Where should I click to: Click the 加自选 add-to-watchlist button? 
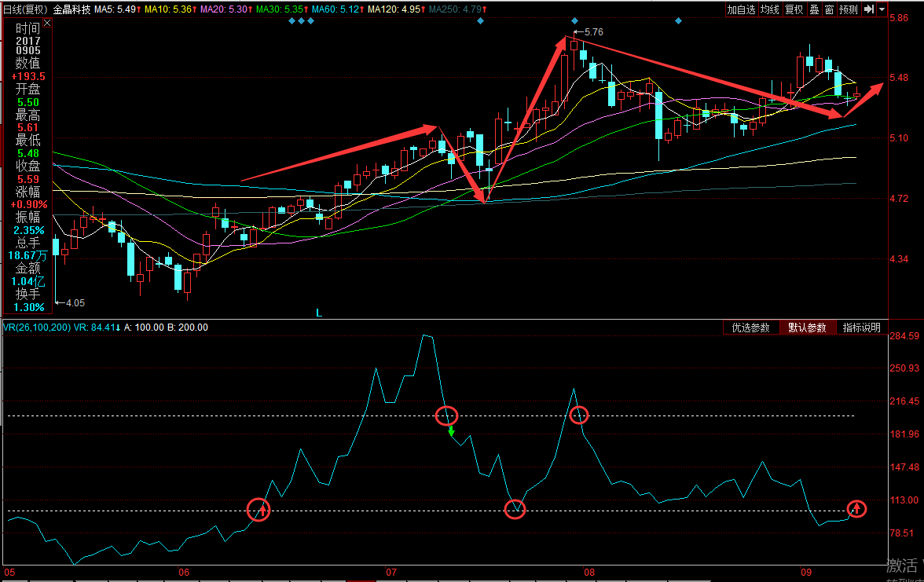741,9
